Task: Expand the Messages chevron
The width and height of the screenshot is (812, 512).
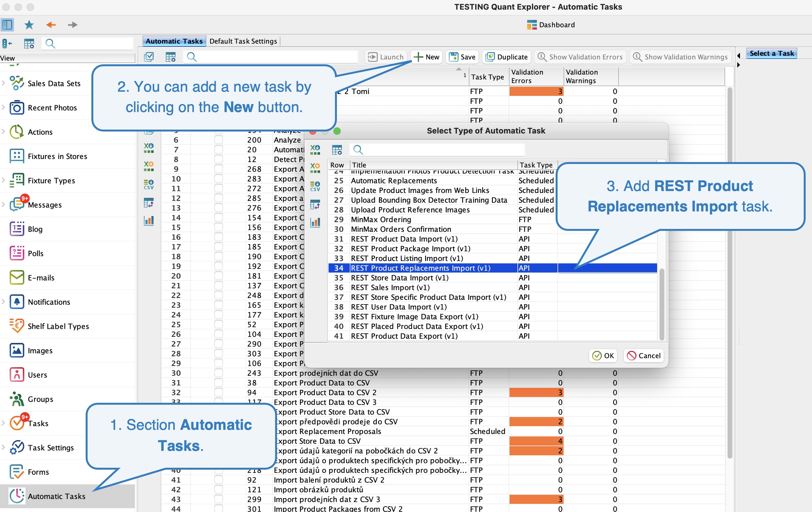Action: (x=4, y=204)
